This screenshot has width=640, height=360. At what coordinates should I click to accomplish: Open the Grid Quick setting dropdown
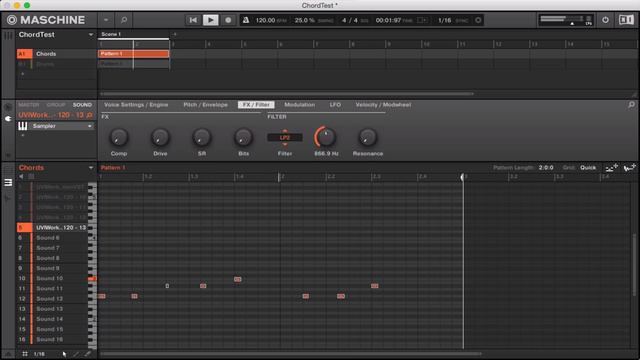588,168
